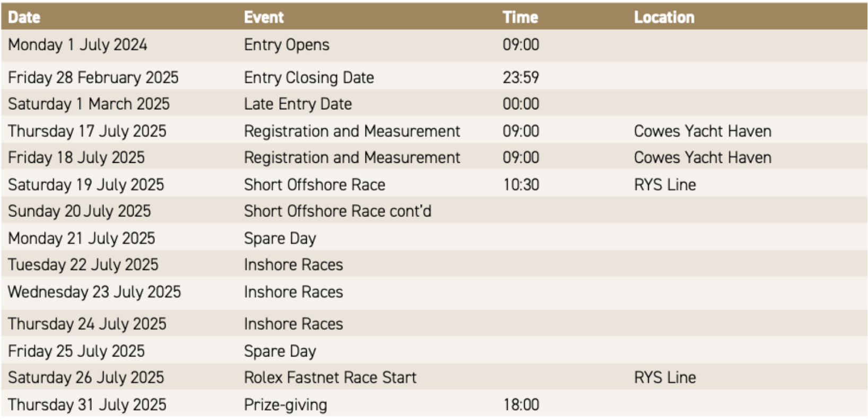This screenshot has height=419, width=868.
Task: Click the Time column header
Action: (520, 18)
